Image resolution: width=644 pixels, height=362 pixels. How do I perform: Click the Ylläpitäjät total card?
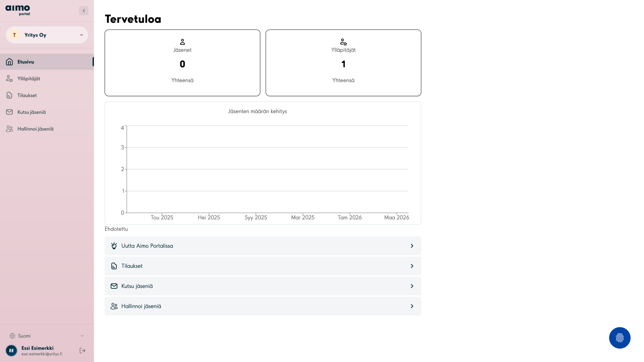(x=343, y=63)
